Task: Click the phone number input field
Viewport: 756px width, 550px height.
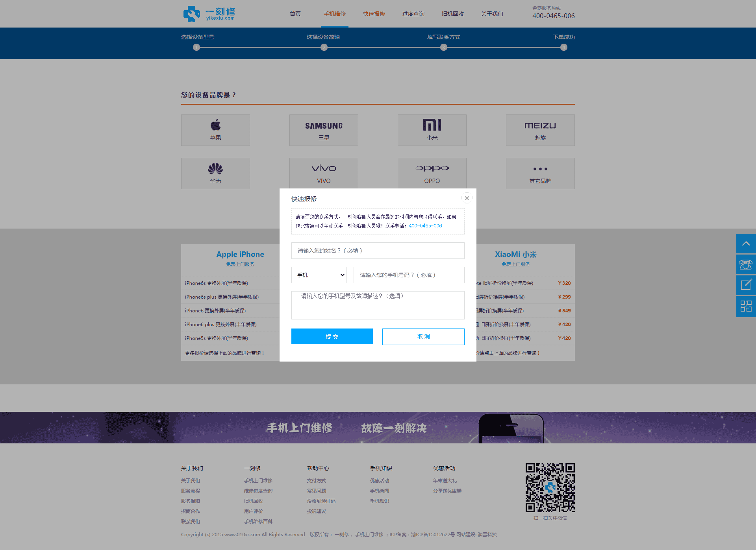Action: [x=409, y=275]
